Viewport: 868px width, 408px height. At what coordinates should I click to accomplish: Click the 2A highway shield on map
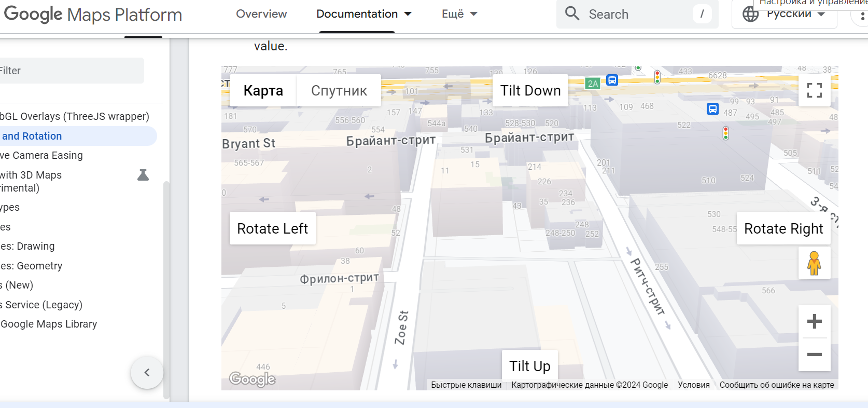pos(593,83)
